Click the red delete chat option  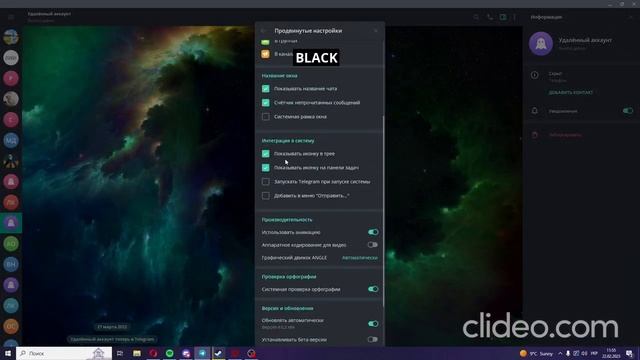coord(565,135)
